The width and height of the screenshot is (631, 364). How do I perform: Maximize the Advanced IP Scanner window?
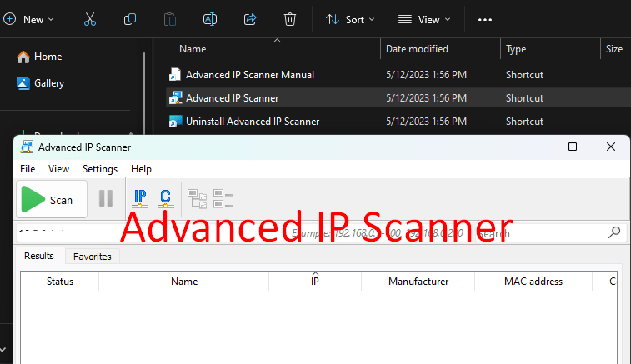point(573,147)
